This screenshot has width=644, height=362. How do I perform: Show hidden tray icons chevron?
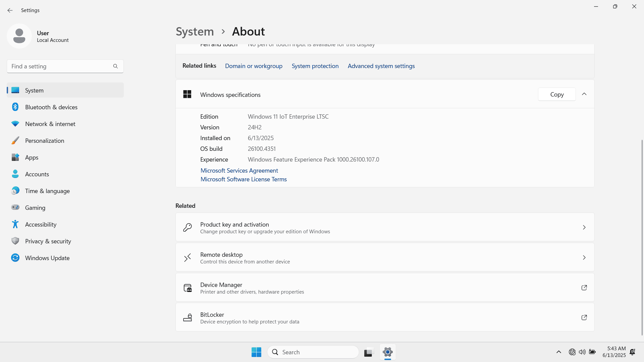coord(558,352)
